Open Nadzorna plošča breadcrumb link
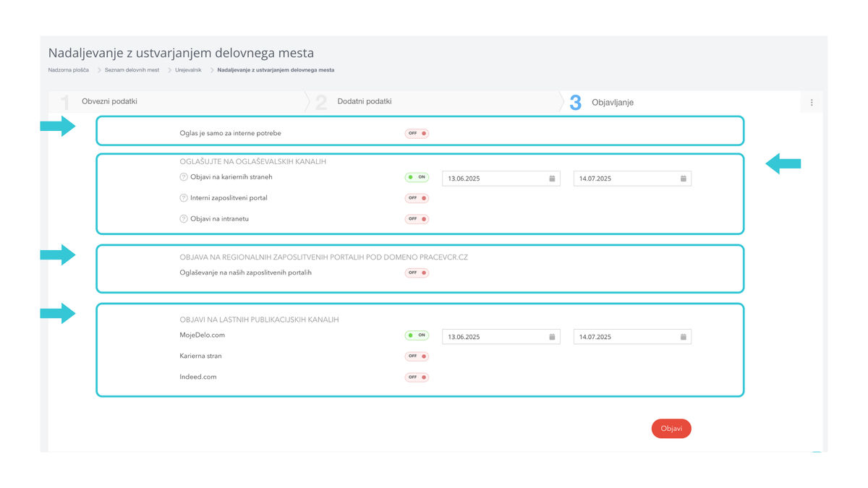Image resolution: width=868 pixels, height=488 pixels. tap(69, 70)
